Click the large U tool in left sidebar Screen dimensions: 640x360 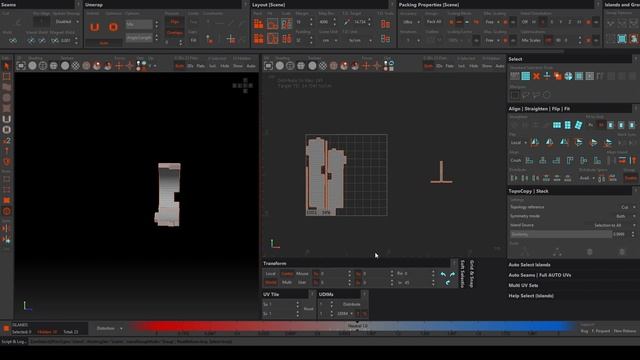[x=7, y=119]
